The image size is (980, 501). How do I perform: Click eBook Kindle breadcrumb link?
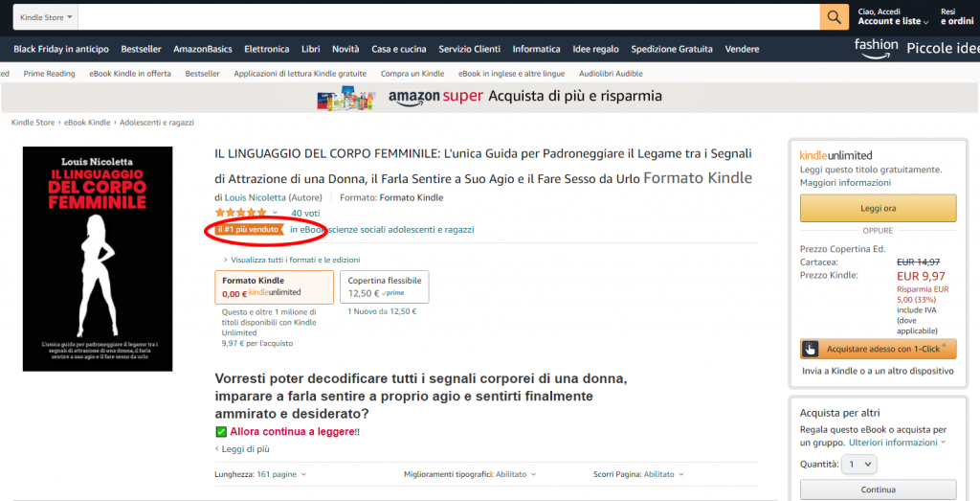point(87,123)
